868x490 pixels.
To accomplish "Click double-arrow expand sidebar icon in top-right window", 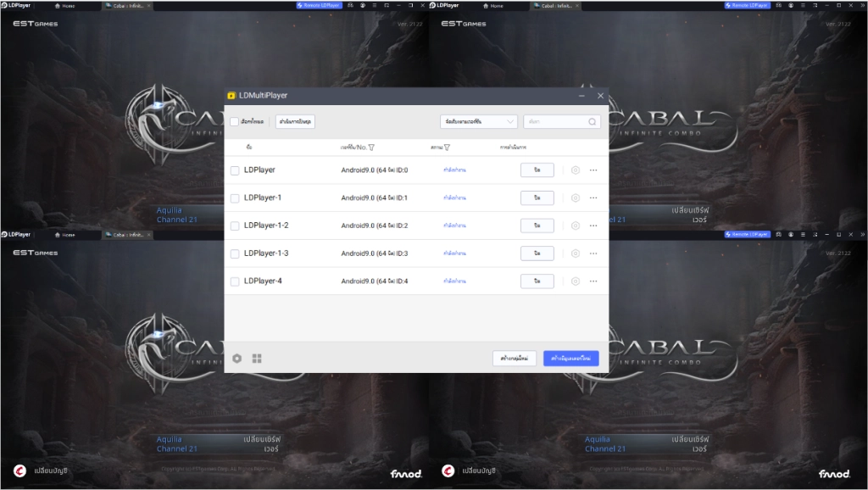I will click(x=862, y=5).
